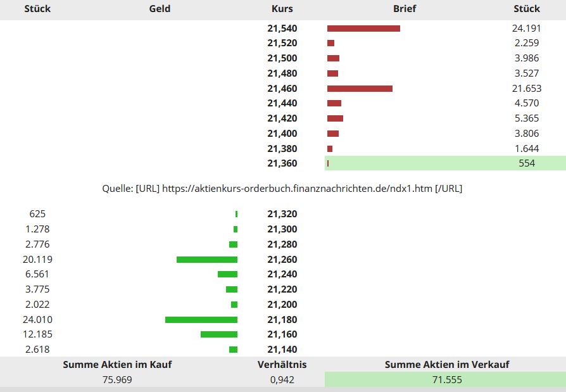566x392 pixels.
Task: Click the red bar at price 21,540
Action: pos(363,28)
